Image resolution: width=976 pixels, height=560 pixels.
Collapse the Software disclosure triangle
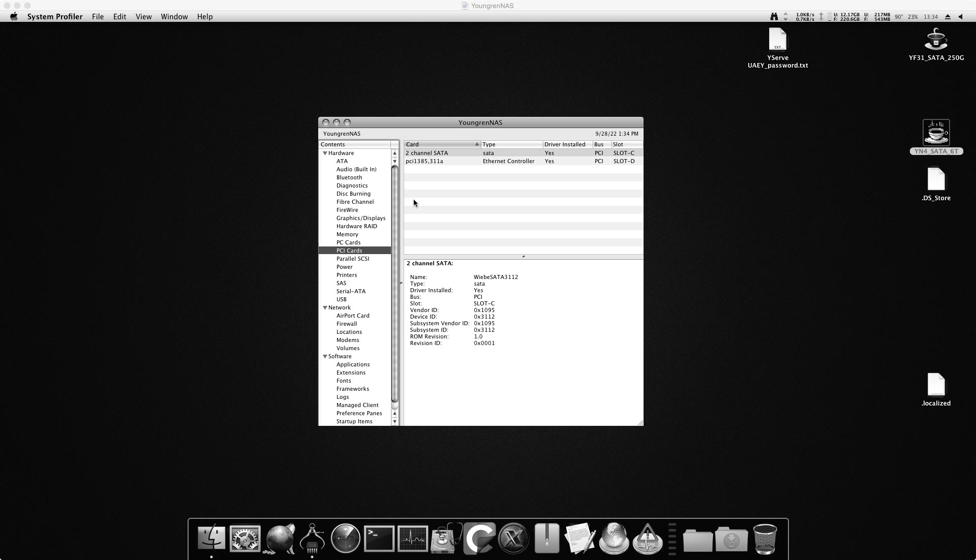(325, 356)
